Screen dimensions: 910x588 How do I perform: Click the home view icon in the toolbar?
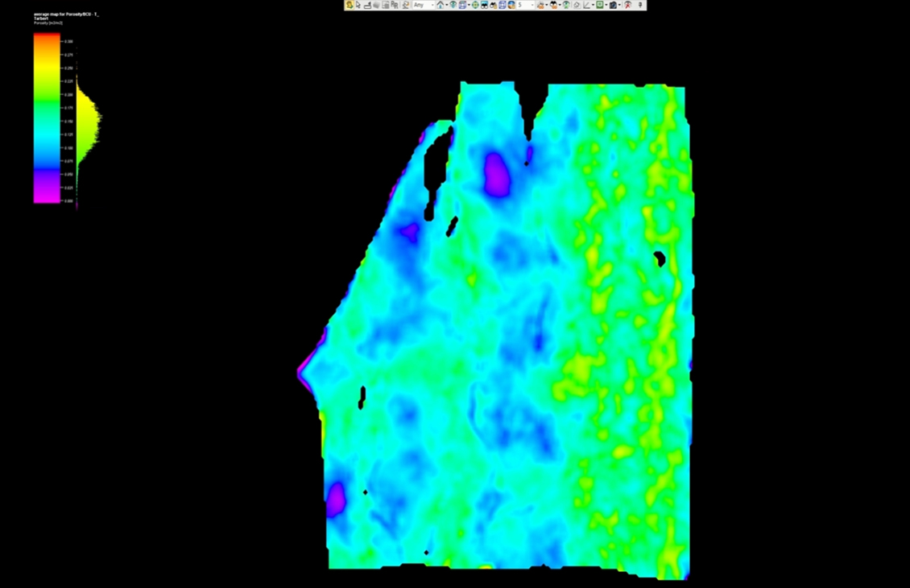[x=441, y=6]
